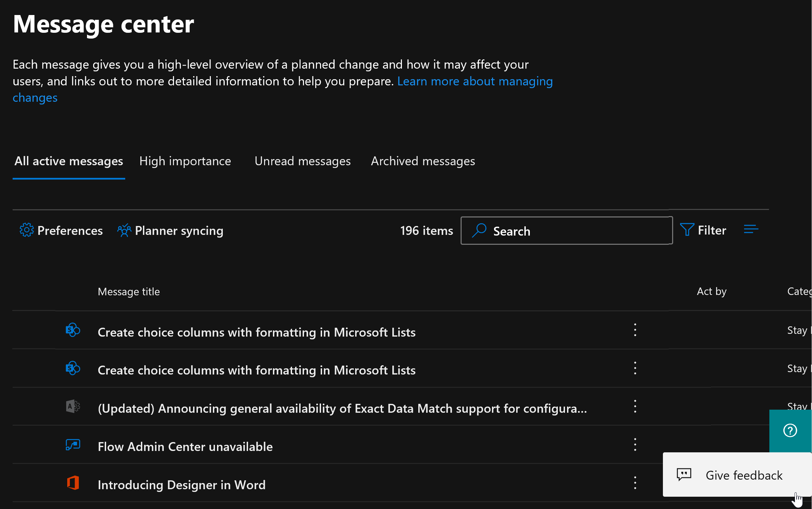
Task: Open the column layout lines icon
Action: pos(751,229)
